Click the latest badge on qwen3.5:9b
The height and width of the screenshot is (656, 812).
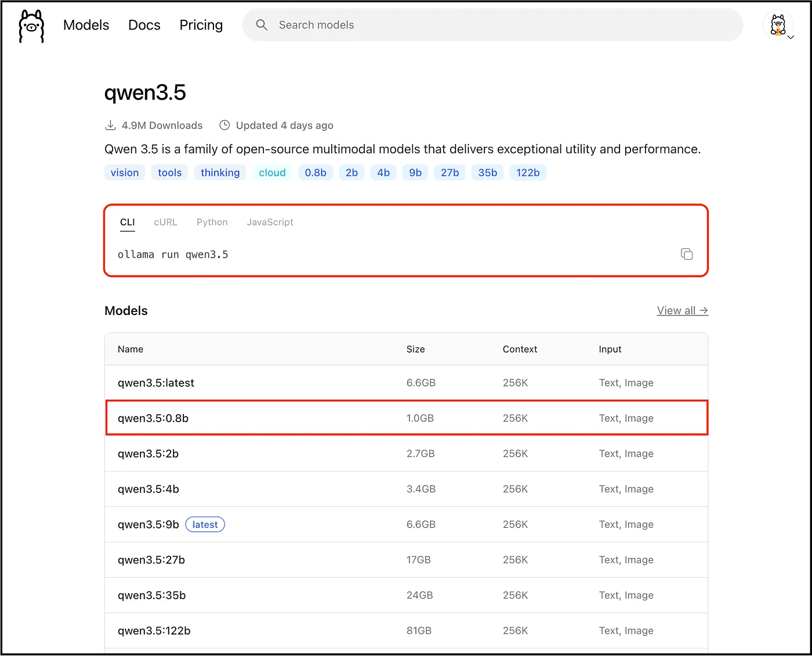pos(205,524)
